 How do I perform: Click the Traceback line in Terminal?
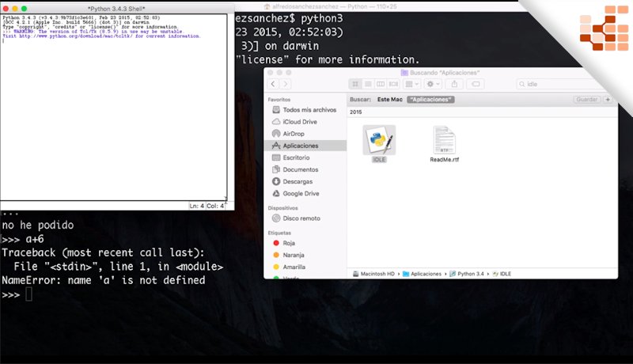point(104,252)
